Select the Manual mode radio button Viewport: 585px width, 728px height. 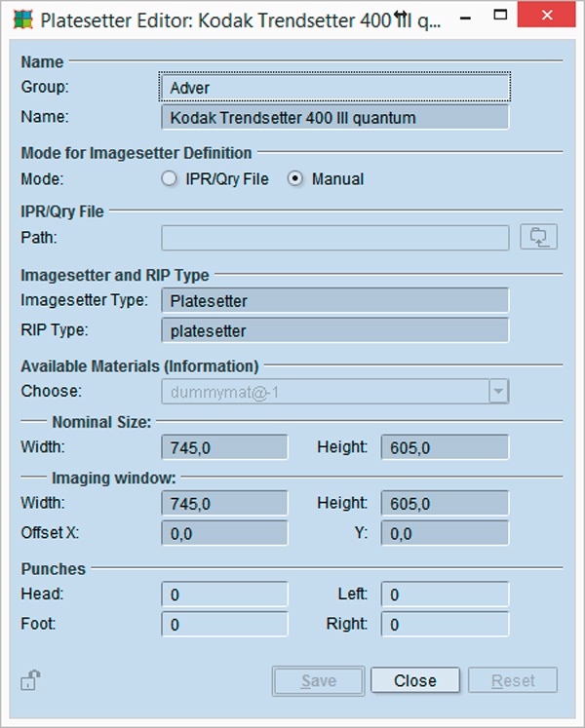(295, 178)
